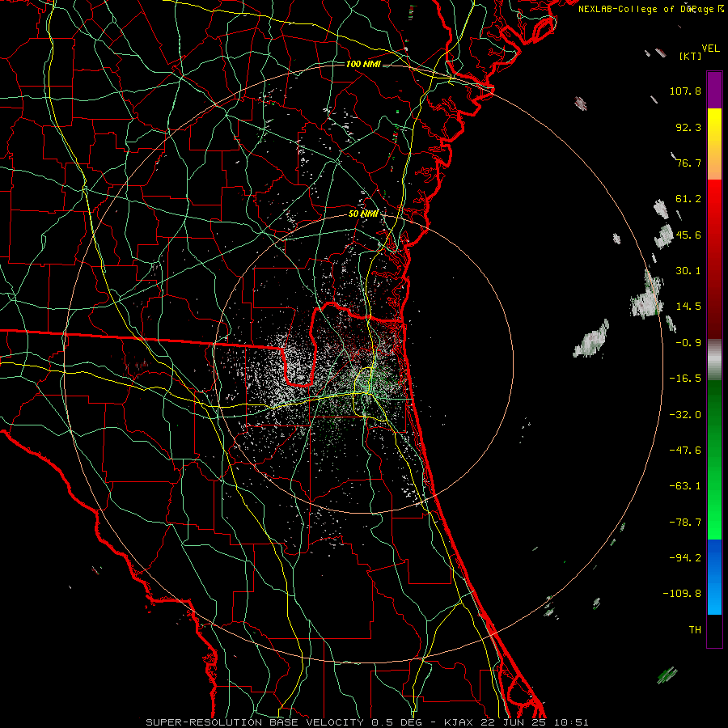Select the 30.1 legend value
The width and height of the screenshot is (728, 728).
[688, 271]
